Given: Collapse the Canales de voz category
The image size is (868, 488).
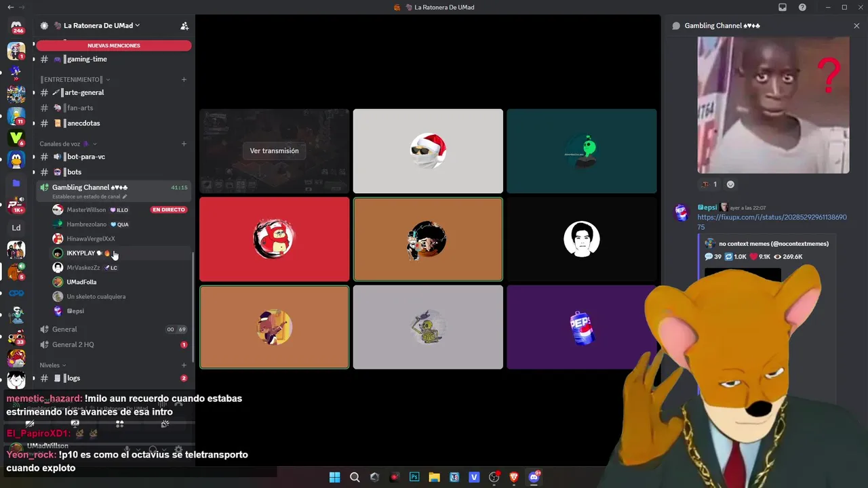Looking at the screenshot, I should pyautogui.click(x=68, y=144).
